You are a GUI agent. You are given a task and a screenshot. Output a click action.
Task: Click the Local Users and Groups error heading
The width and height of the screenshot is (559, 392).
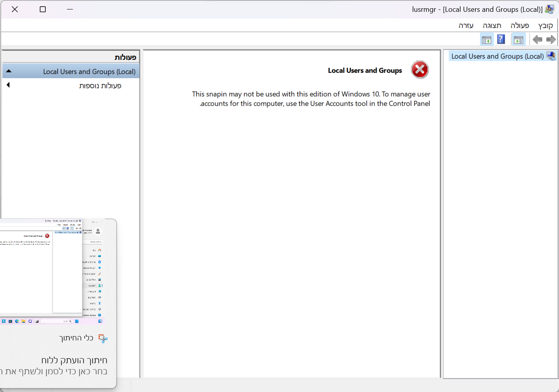coord(365,70)
